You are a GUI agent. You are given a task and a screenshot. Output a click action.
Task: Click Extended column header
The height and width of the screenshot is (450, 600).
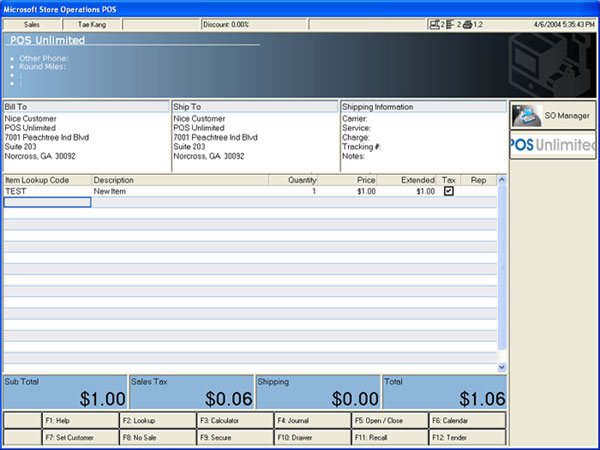(x=407, y=180)
